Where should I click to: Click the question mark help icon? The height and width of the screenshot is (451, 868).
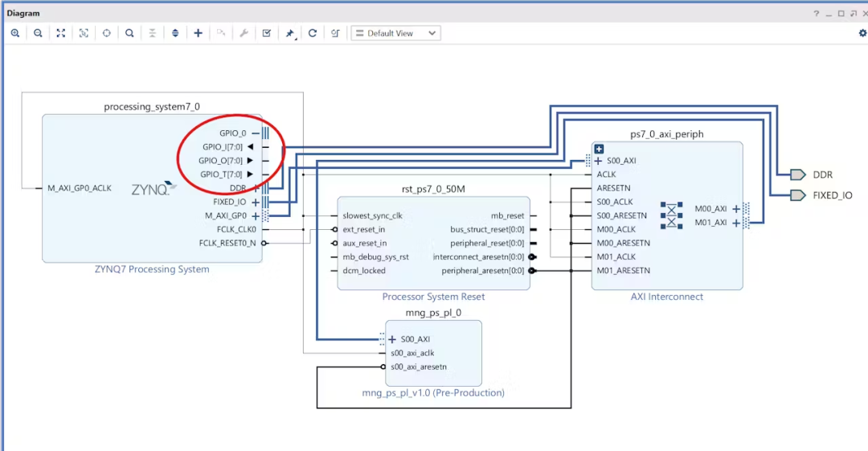coord(816,14)
